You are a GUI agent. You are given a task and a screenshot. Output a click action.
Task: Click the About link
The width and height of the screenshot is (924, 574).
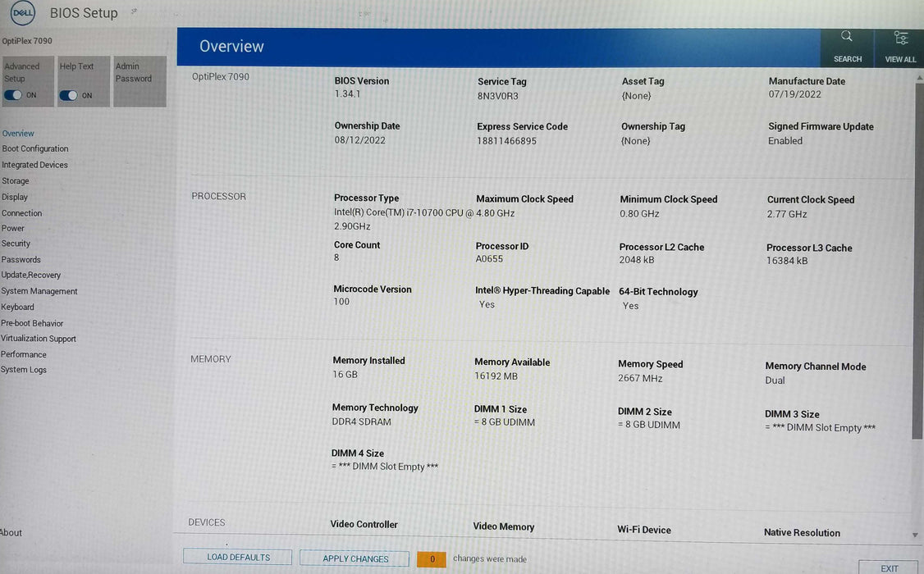pos(11,532)
